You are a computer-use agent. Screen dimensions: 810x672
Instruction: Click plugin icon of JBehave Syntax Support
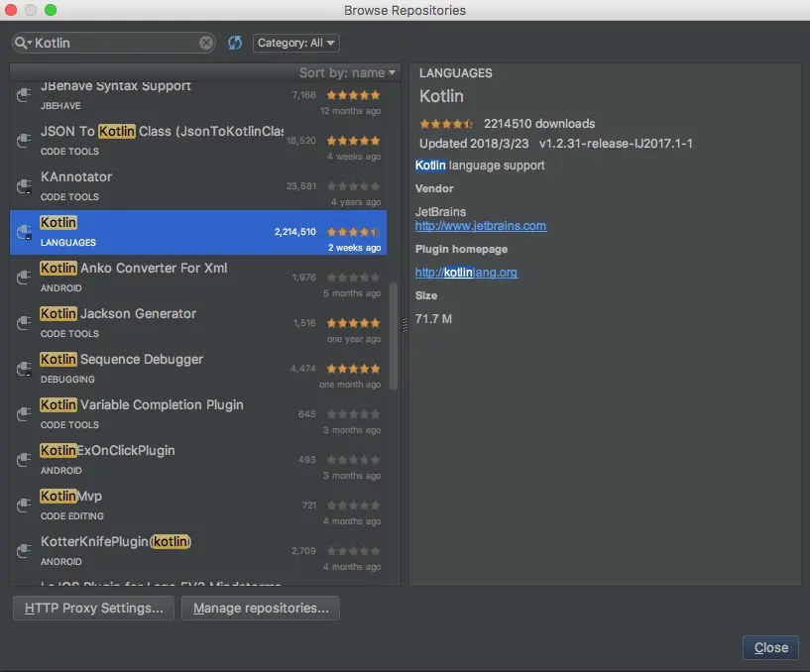click(24, 95)
